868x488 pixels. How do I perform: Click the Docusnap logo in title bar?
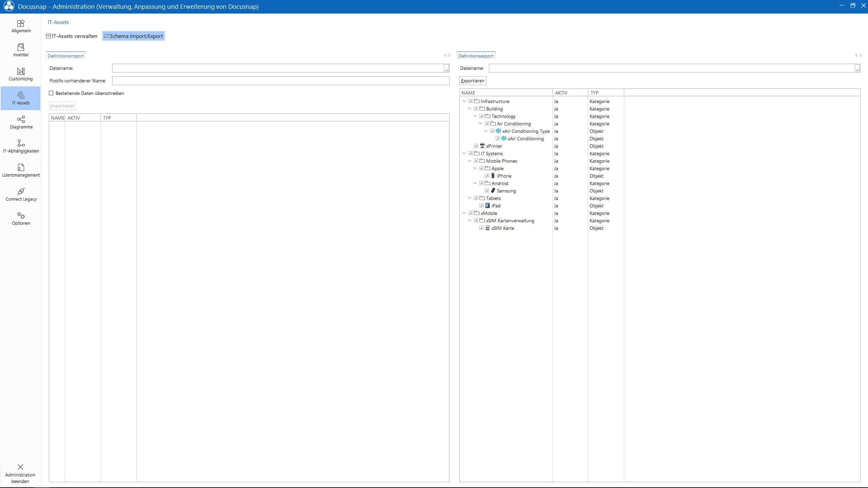(x=9, y=6)
